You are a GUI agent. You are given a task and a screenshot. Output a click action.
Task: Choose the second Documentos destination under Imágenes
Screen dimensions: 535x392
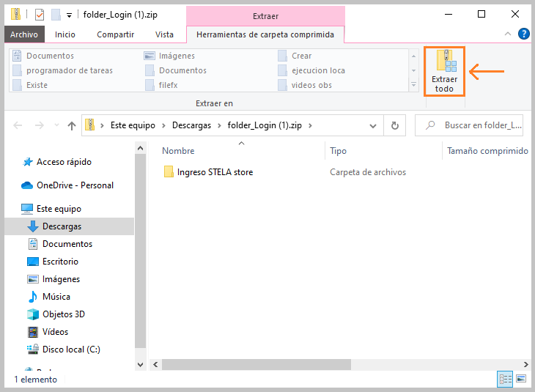[176, 70]
